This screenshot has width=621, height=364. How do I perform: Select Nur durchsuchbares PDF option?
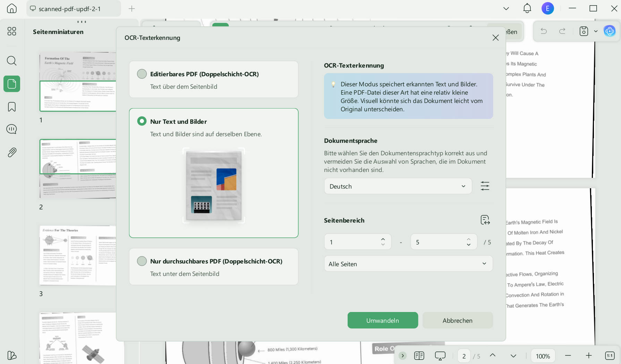(214, 267)
